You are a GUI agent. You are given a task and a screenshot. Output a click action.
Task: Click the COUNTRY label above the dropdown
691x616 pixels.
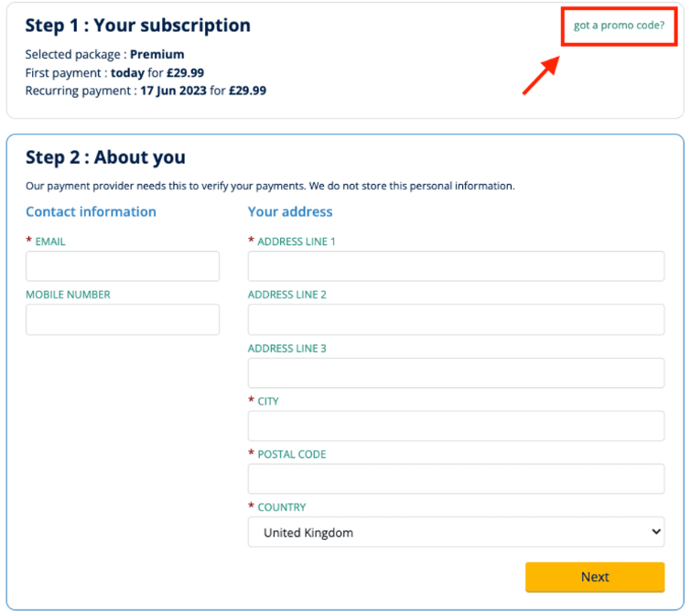[282, 507]
